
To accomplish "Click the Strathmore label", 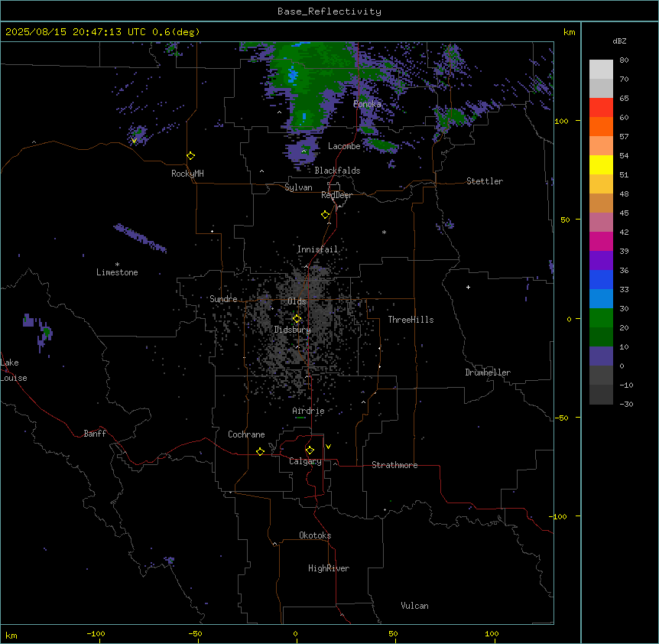I will [x=394, y=465].
